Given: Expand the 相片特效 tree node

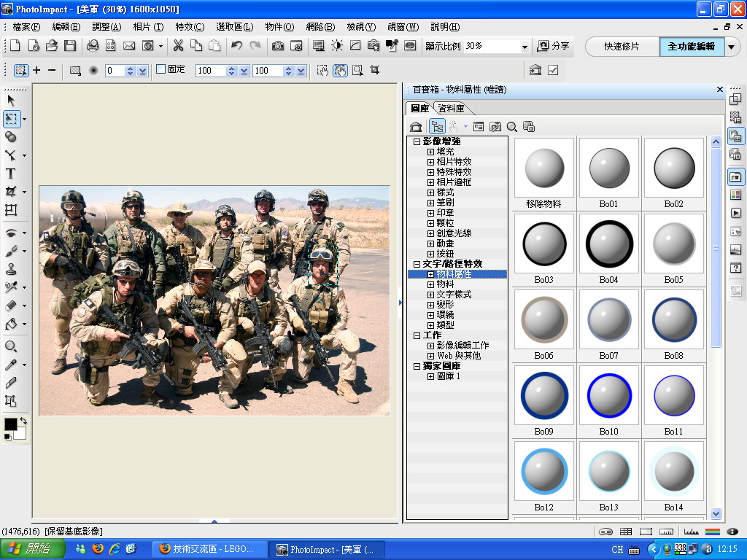Looking at the screenshot, I should click(430, 162).
